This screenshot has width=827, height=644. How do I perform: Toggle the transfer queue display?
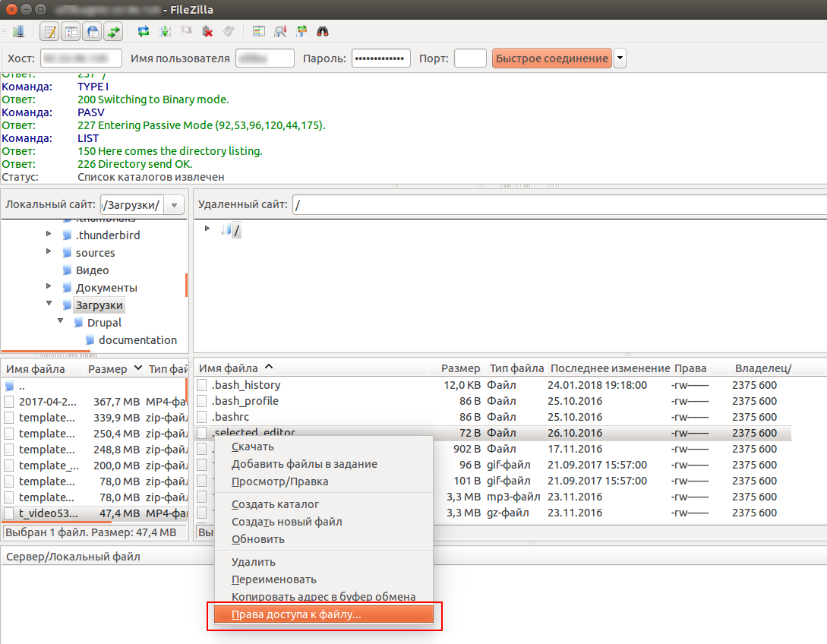(x=114, y=32)
